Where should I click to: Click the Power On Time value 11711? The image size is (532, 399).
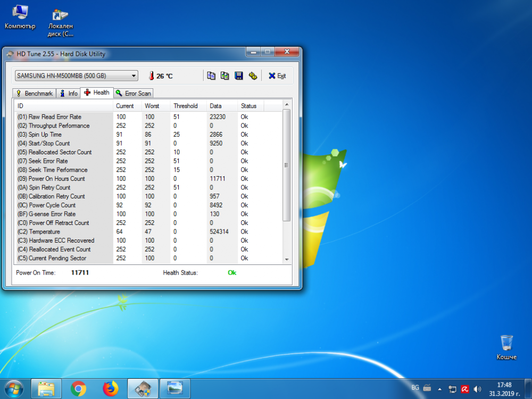point(80,272)
